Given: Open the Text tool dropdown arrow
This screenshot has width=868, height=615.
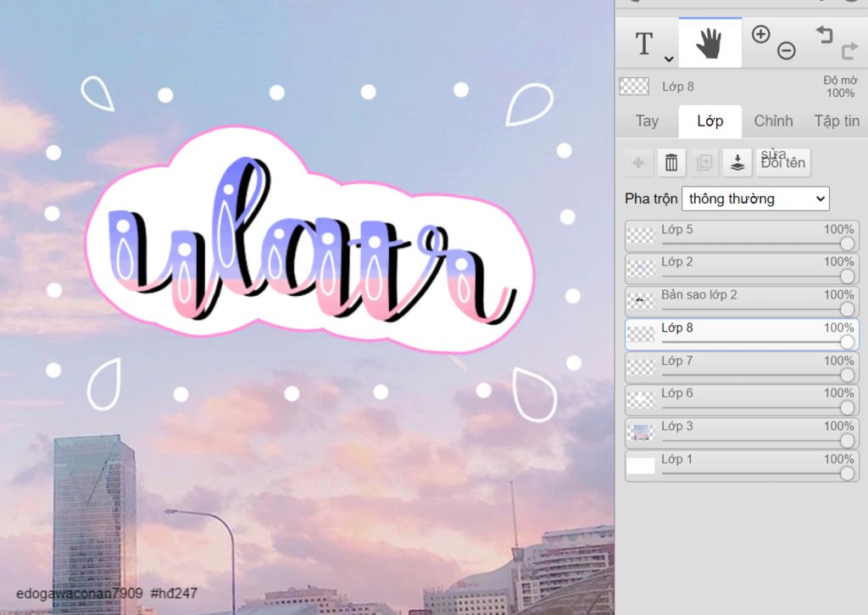Looking at the screenshot, I should 669,59.
